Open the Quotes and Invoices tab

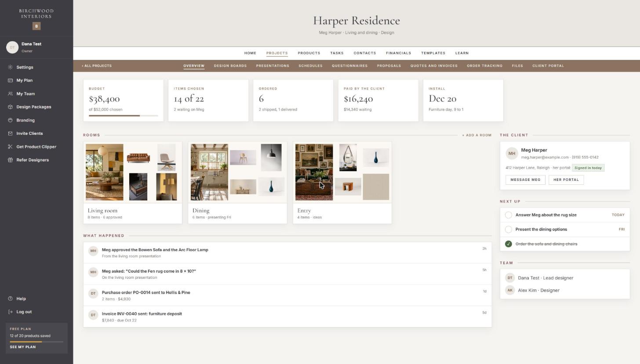coord(434,66)
